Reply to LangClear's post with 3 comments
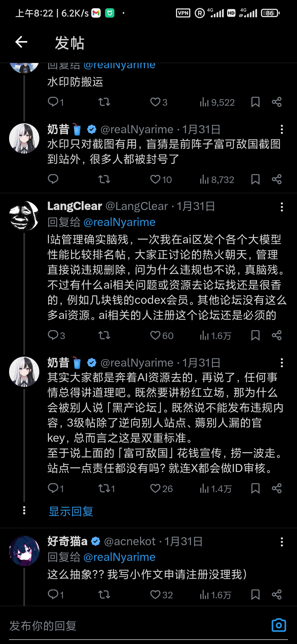The height and width of the screenshot is (644, 297). (53, 335)
